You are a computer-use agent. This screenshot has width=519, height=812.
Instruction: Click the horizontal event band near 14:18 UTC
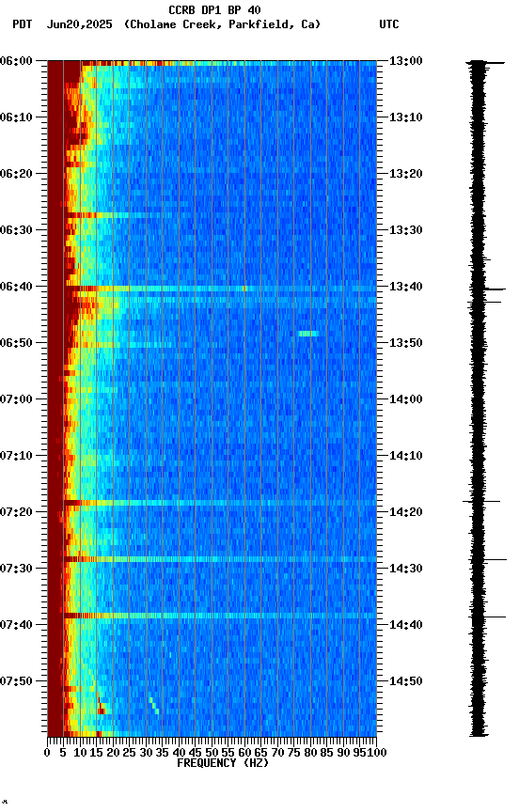220,503
